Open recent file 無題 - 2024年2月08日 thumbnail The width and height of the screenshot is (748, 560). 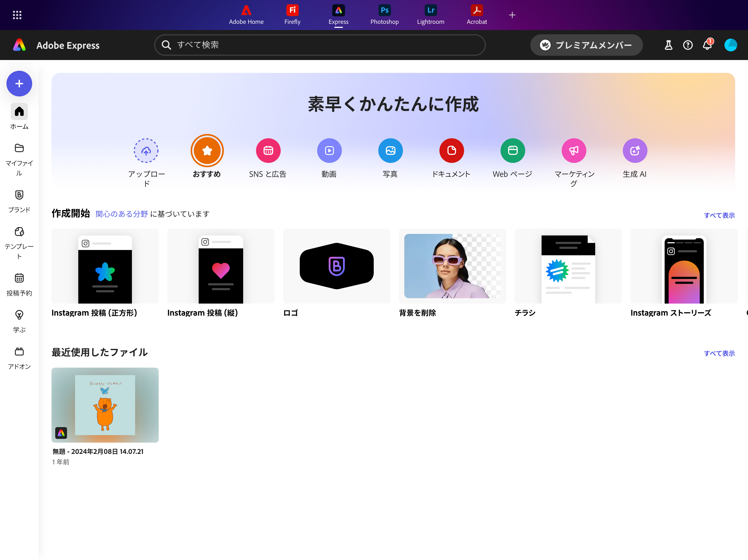coord(105,405)
